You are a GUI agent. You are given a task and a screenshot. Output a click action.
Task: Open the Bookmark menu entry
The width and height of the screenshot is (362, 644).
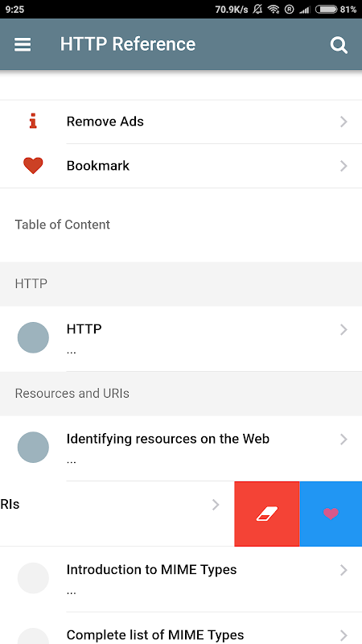(181, 166)
